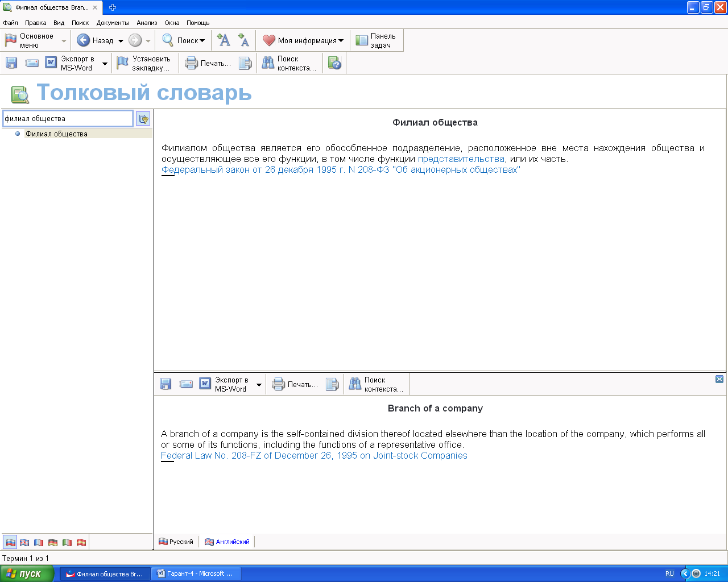This screenshot has width=728, height=582.
Task: Open the Анализ menu
Action: click(x=147, y=23)
